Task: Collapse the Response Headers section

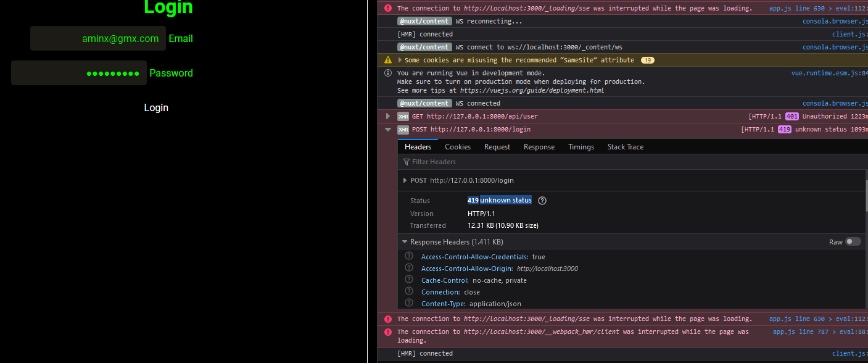Action: pyautogui.click(x=405, y=241)
